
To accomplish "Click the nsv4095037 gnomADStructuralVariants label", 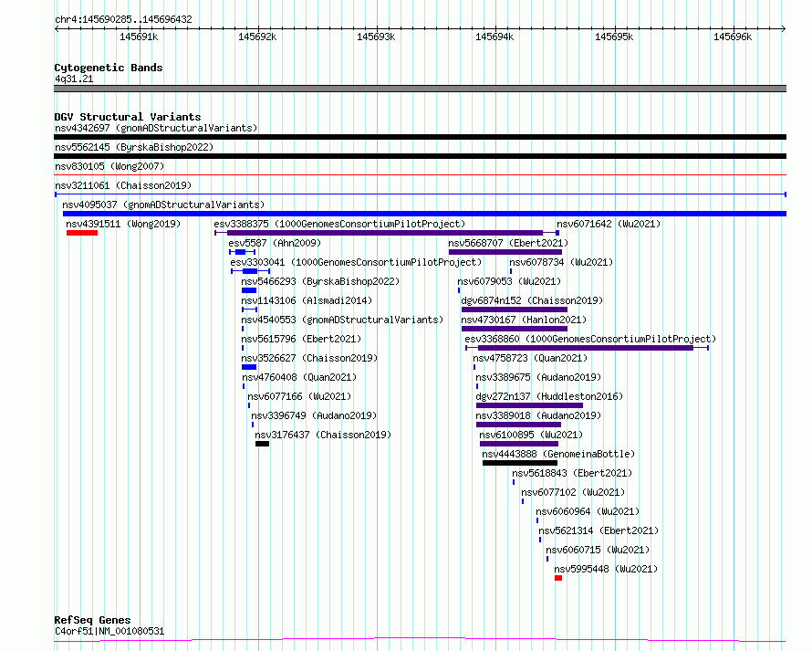I will pos(163,205).
